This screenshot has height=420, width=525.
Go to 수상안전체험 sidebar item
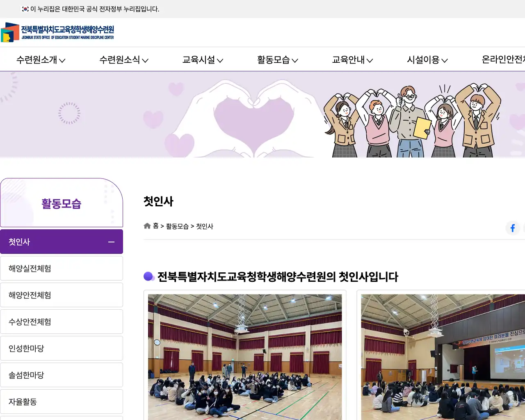pos(62,322)
